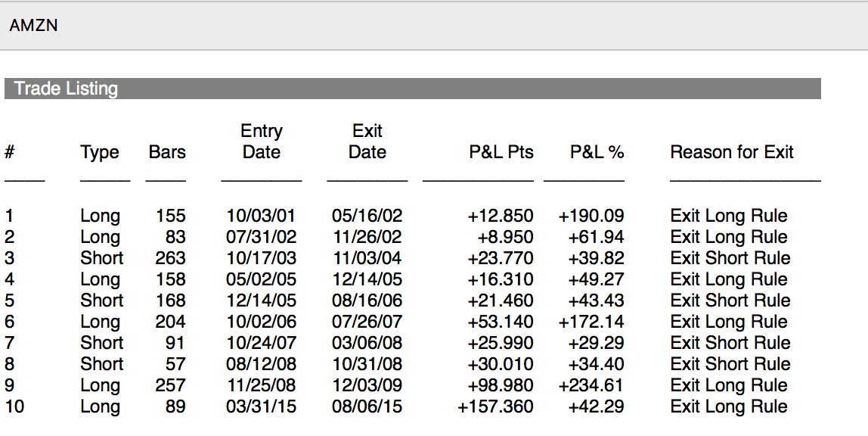This screenshot has height=436, width=868.
Task: Click the P&L Pts column header
Action: [501, 152]
